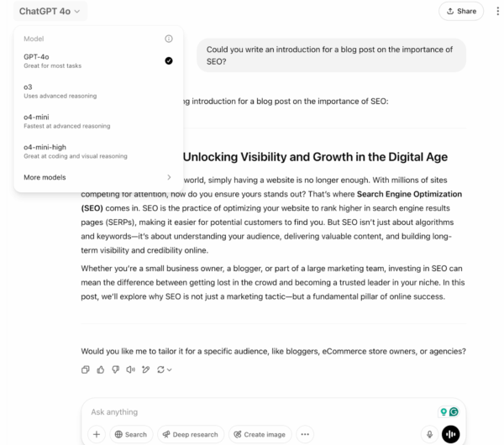Image resolution: width=504 pixels, height=445 pixels.
Task: Click the green Grammarly icon
Action: coord(454,412)
